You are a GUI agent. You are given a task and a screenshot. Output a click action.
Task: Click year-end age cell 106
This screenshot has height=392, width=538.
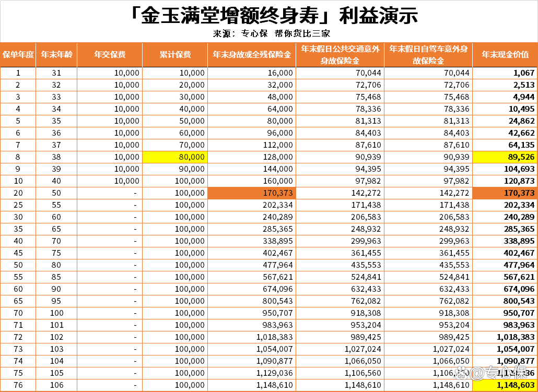pyautogui.click(x=57, y=385)
